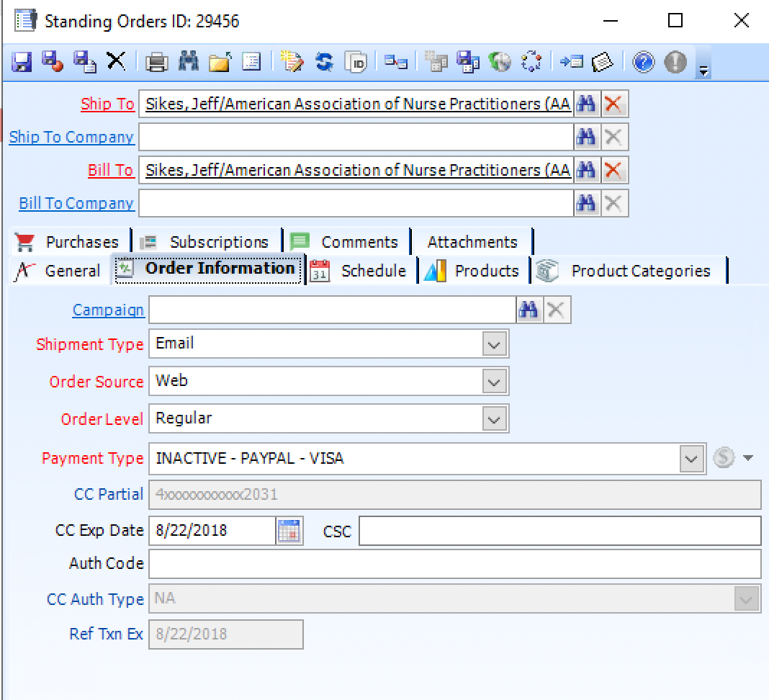Click the Campaign link label
Viewport: 769px width, 700px height.
pyautogui.click(x=107, y=310)
